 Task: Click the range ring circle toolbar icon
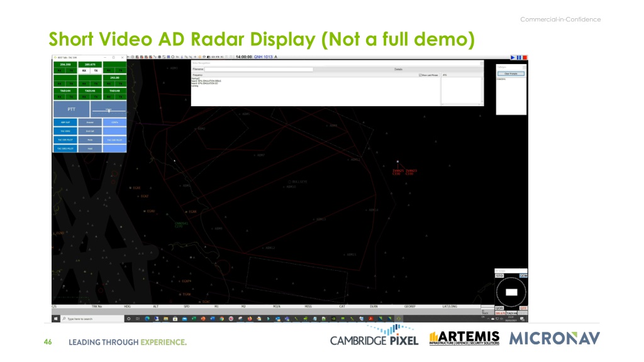[x=173, y=57]
